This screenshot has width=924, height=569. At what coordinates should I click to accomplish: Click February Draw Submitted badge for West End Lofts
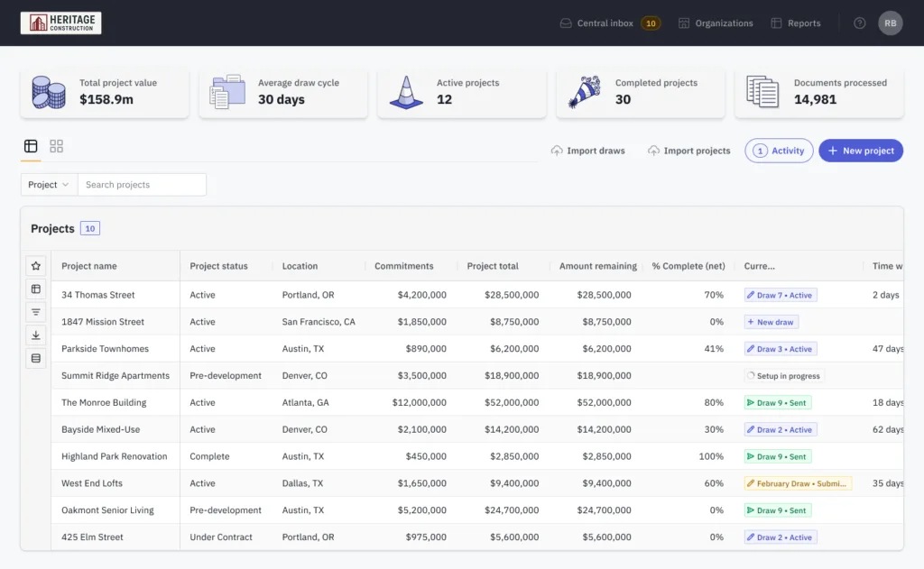pyautogui.click(x=798, y=483)
